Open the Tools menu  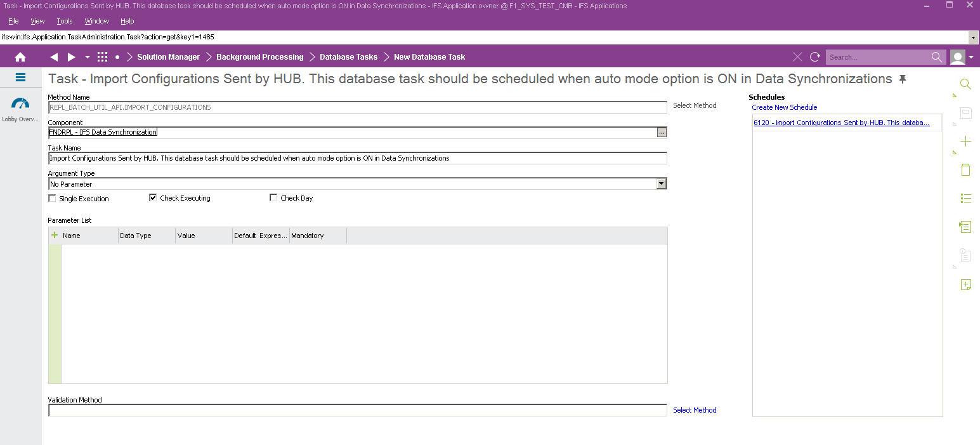(65, 21)
